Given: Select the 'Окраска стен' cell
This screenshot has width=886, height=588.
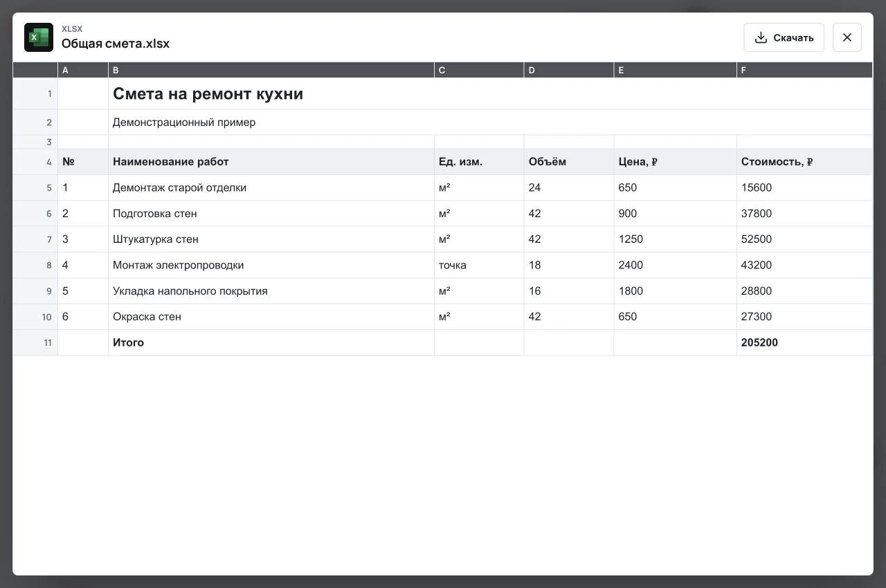Looking at the screenshot, I should click(x=271, y=317).
